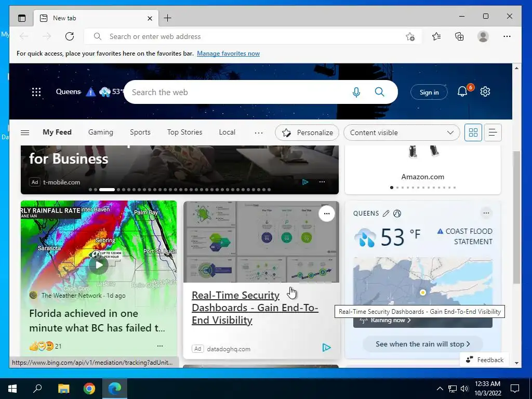The height and width of the screenshot is (399, 532).
Task: Open more options on Florida news card
Action: 160,346
